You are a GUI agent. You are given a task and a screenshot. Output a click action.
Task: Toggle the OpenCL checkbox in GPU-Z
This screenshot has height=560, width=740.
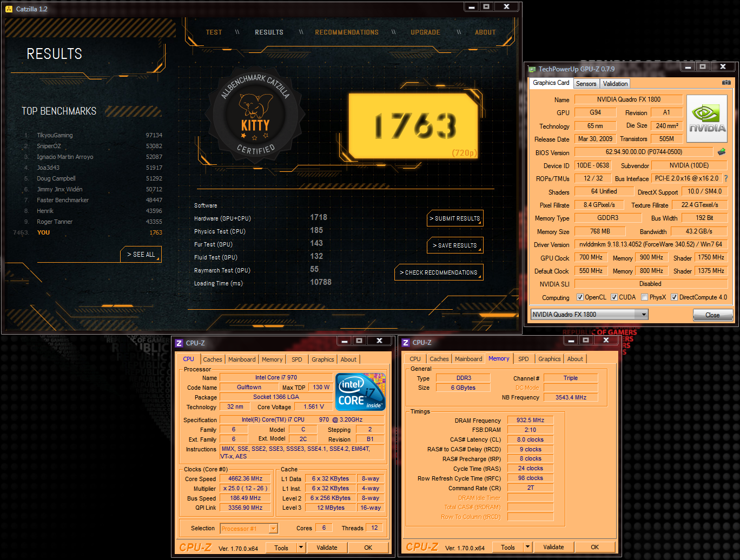pos(580,297)
